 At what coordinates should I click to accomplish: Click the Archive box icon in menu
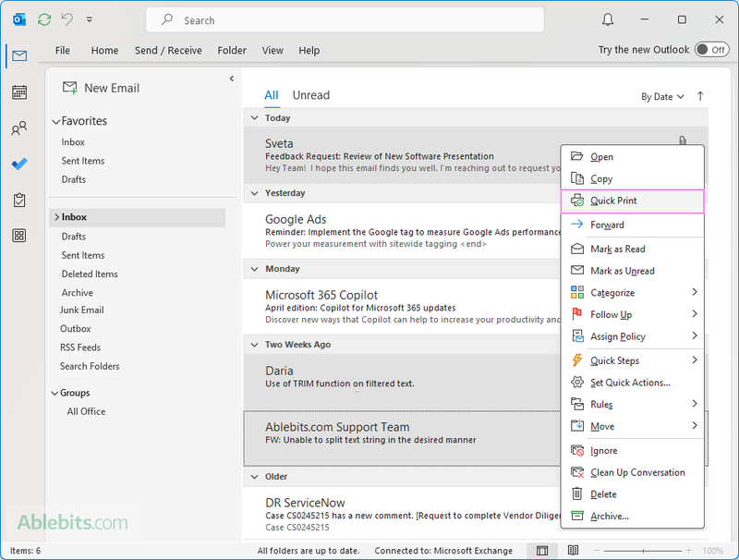577,516
